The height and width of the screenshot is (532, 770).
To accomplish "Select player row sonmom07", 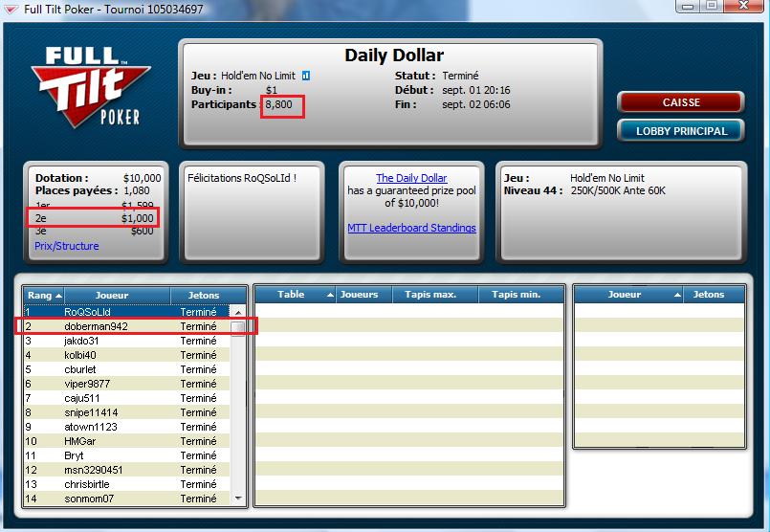I will (126, 499).
